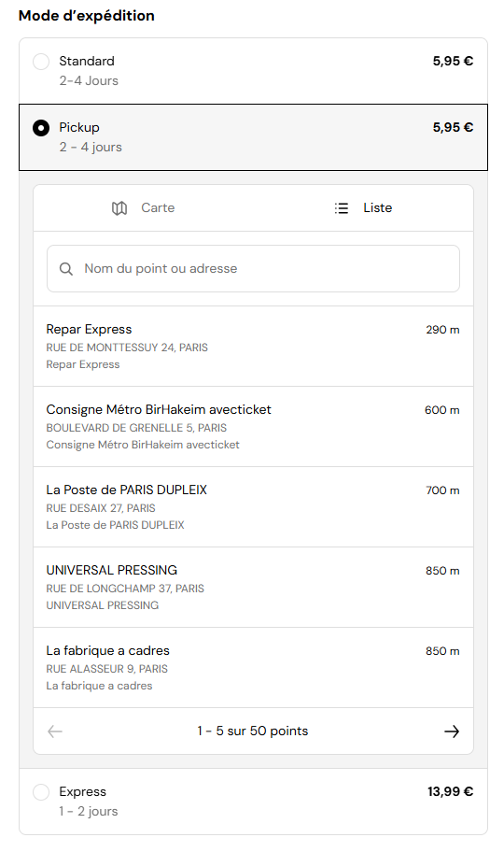
Task: Click the pickup point search field
Action: click(253, 268)
